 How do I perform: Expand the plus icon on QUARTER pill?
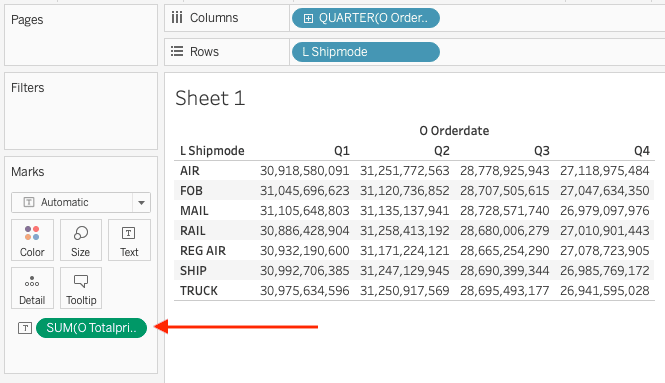coord(308,18)
